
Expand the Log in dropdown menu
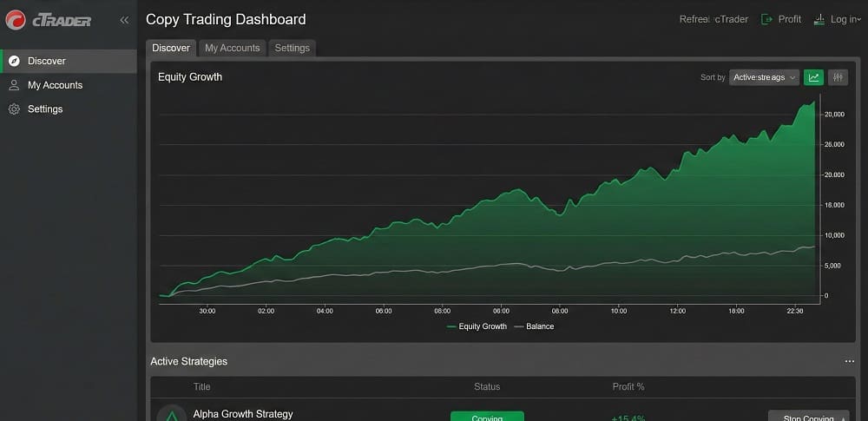click(845, 19)
